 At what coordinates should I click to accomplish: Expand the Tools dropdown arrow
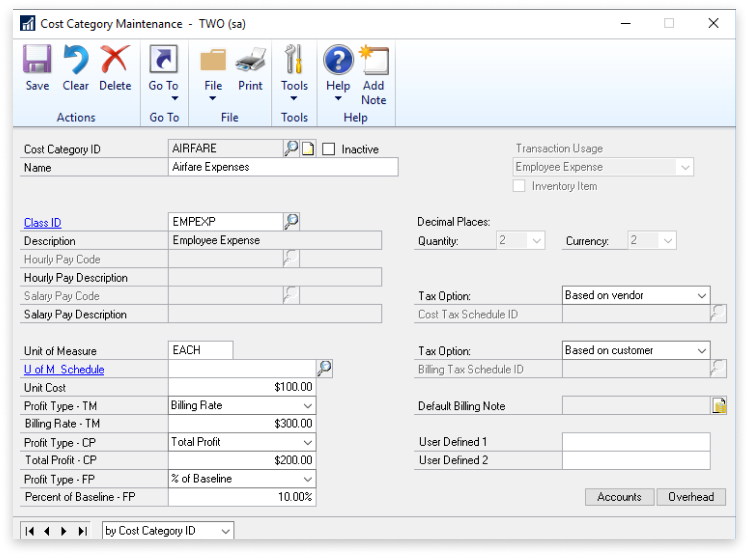(294, 98)
